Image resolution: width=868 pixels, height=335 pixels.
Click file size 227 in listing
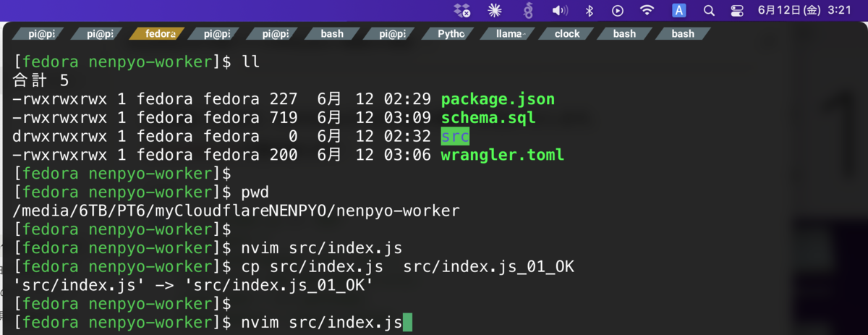click(284, 99)
